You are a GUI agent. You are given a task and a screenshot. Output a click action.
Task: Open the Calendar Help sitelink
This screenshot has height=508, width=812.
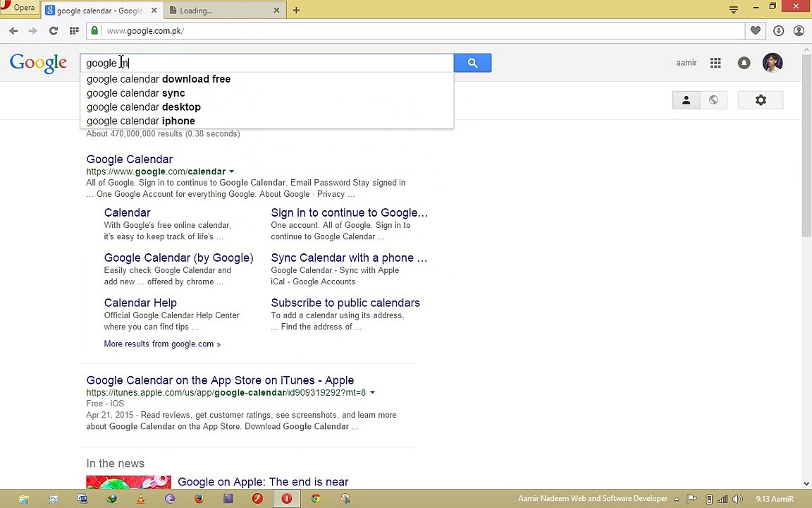[x=140, y=303]
